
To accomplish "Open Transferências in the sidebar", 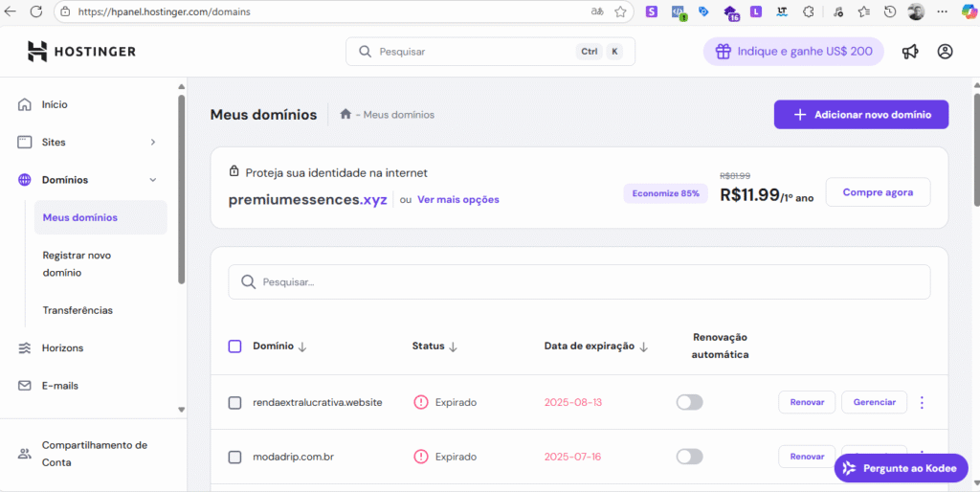I will 78,310.
